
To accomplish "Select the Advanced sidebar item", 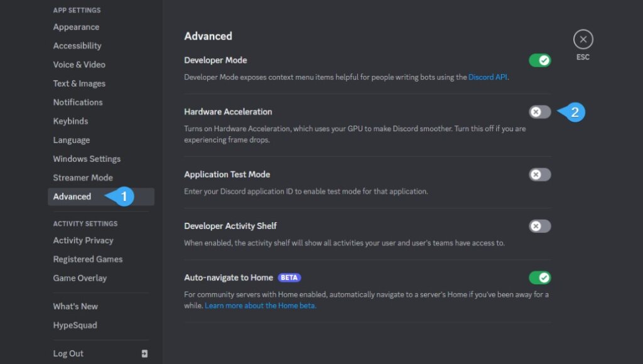I will coord(101,197).
